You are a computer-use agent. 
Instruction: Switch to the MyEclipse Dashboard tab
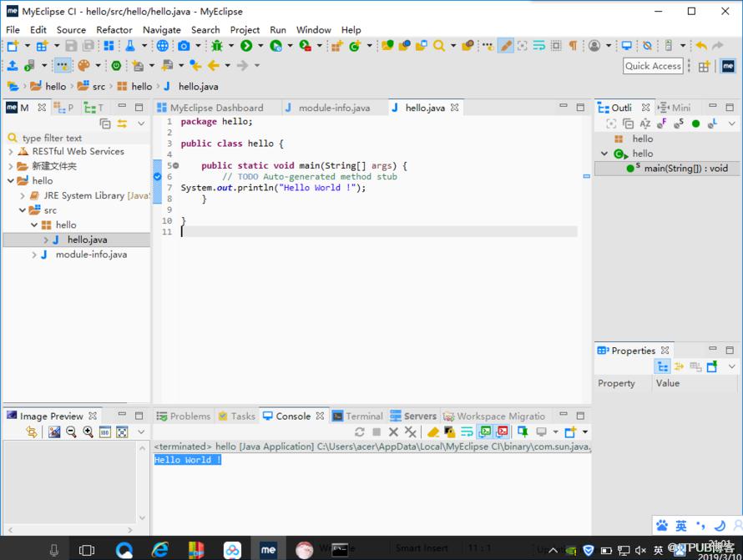point(211,108)
